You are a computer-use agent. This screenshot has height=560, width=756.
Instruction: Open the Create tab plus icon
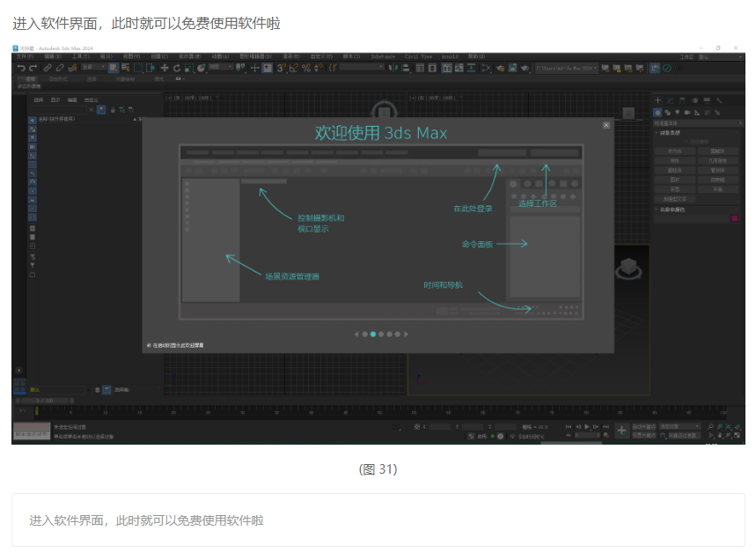coord(657,100)
